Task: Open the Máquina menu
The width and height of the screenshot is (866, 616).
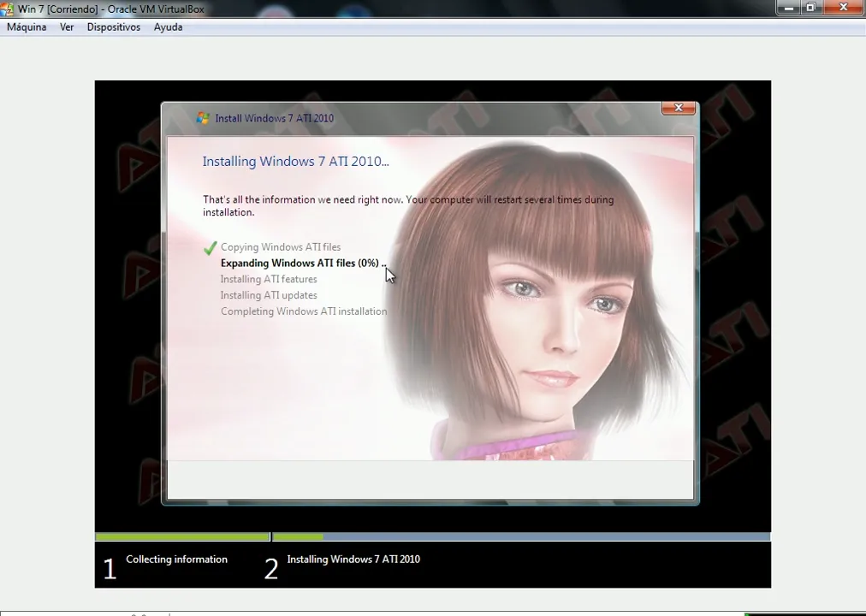Action: point(27,27)
